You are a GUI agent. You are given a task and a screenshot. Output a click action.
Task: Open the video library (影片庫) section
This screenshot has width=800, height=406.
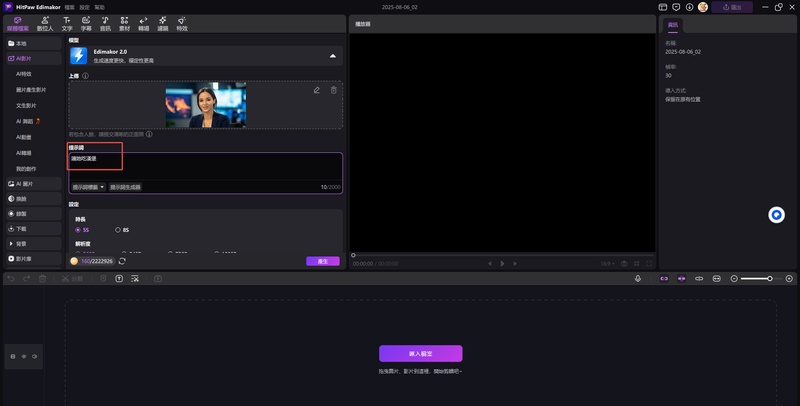click(34, 259)
